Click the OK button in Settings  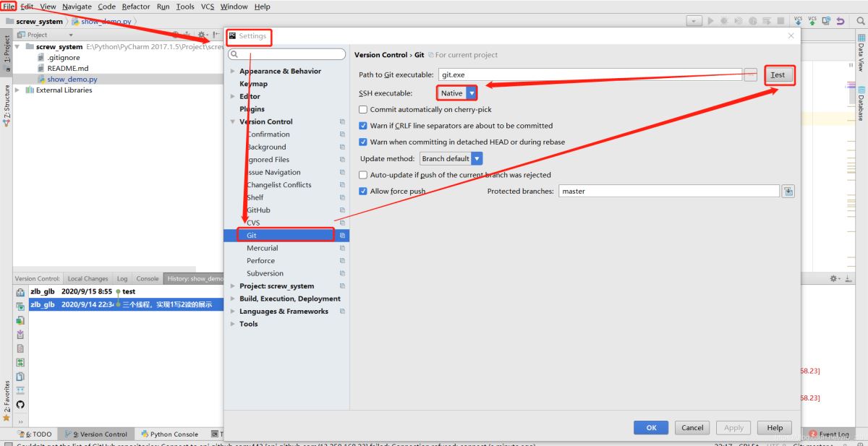pos(651,427)
